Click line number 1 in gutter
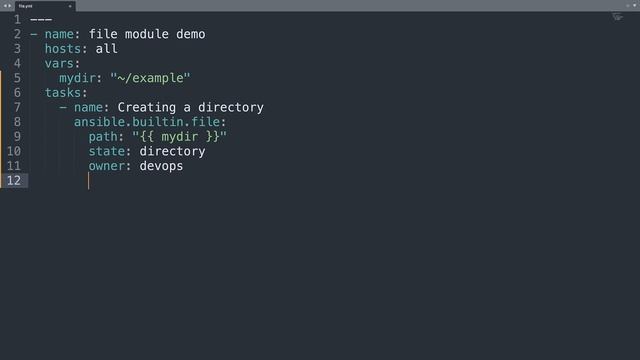640x360 pixels. [x=17, y=19]
